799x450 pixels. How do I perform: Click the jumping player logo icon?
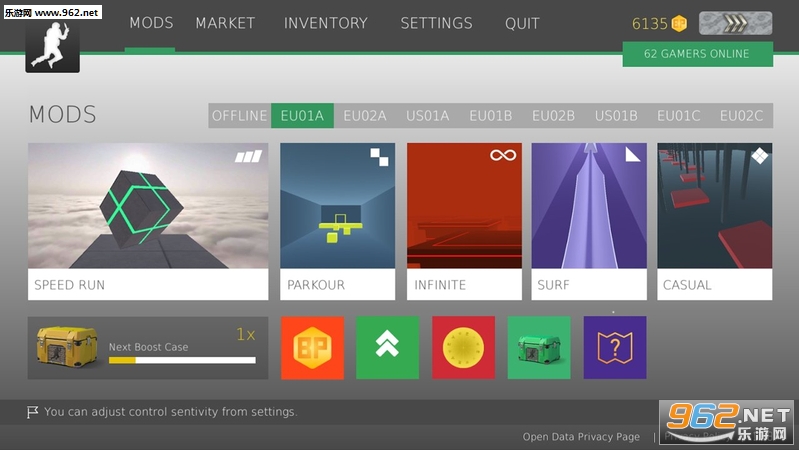(52, 46)
